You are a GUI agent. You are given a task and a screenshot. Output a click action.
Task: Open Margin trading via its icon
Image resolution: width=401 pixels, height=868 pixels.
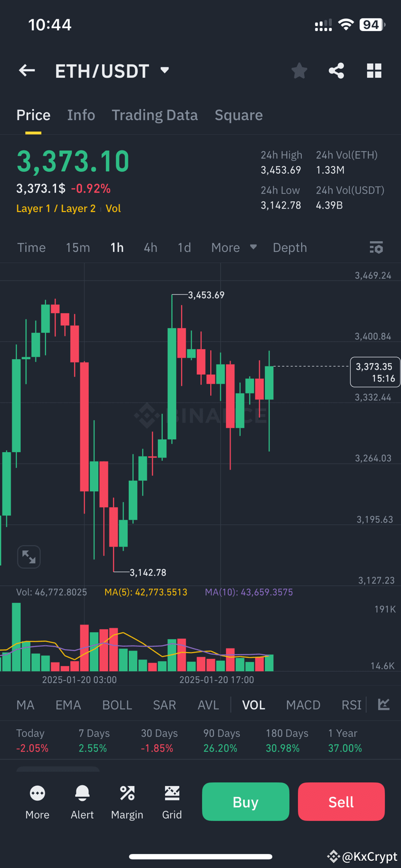pos(127,801)
